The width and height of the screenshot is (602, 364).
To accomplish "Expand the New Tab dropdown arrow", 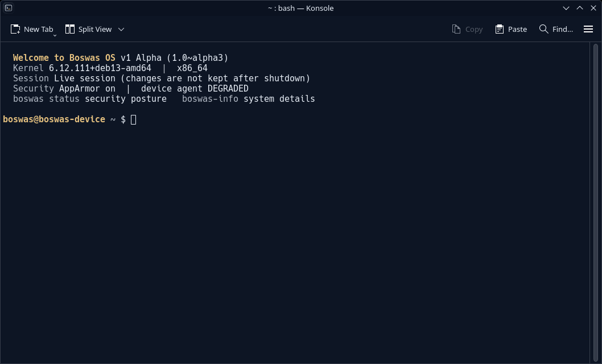I will point(55,35).
